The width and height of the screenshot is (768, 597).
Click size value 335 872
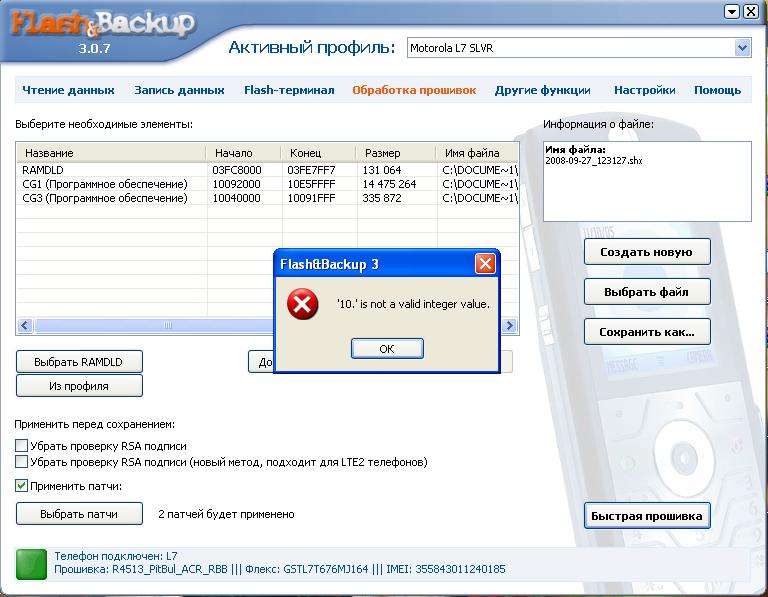tap(382, 198)
